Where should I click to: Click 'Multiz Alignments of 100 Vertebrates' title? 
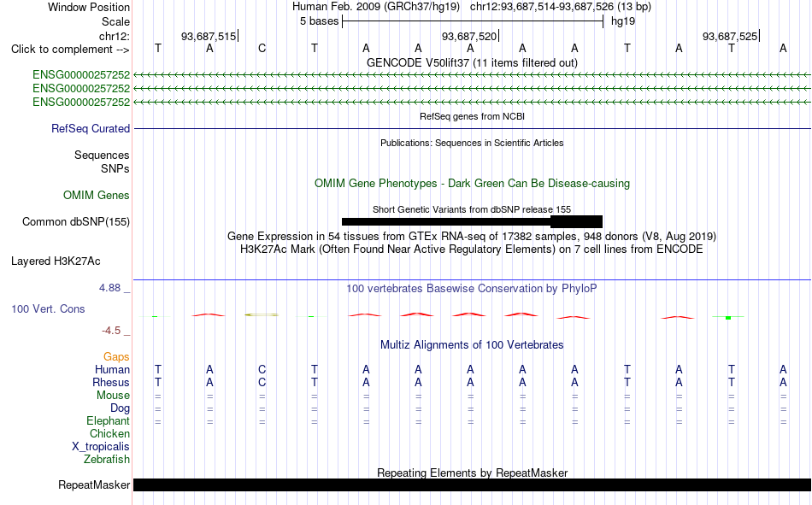[x=472, y=345]
